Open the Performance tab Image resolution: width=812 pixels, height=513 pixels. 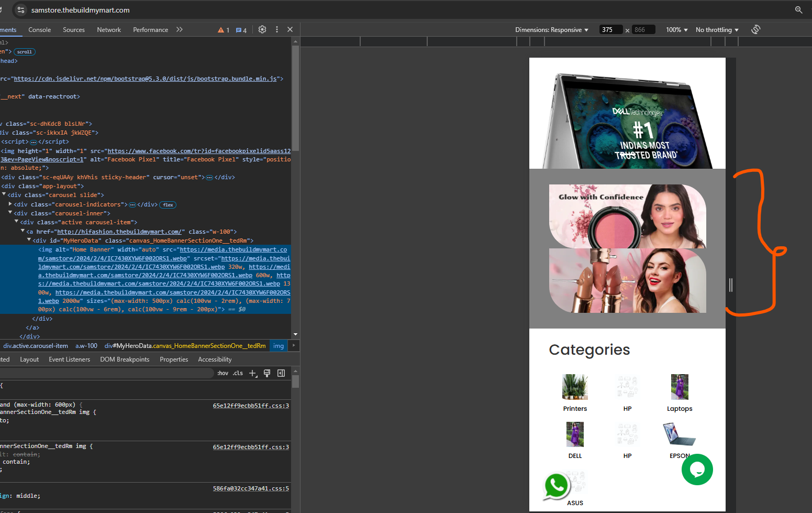(x=151, y=30)
